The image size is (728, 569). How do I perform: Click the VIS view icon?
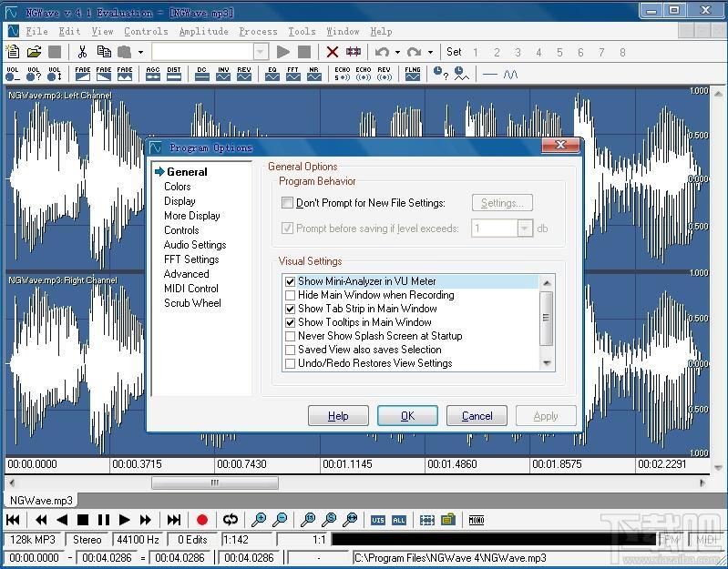click(377, 521)
